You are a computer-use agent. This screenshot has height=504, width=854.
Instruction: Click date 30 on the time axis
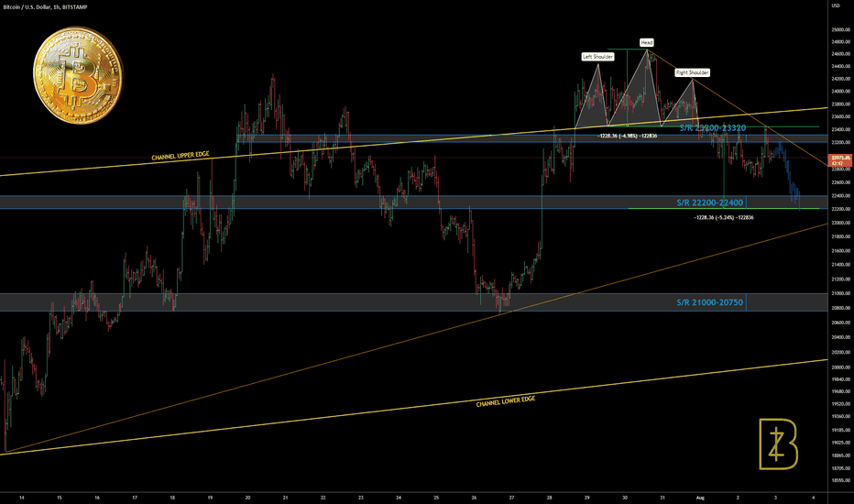point(625,498)
